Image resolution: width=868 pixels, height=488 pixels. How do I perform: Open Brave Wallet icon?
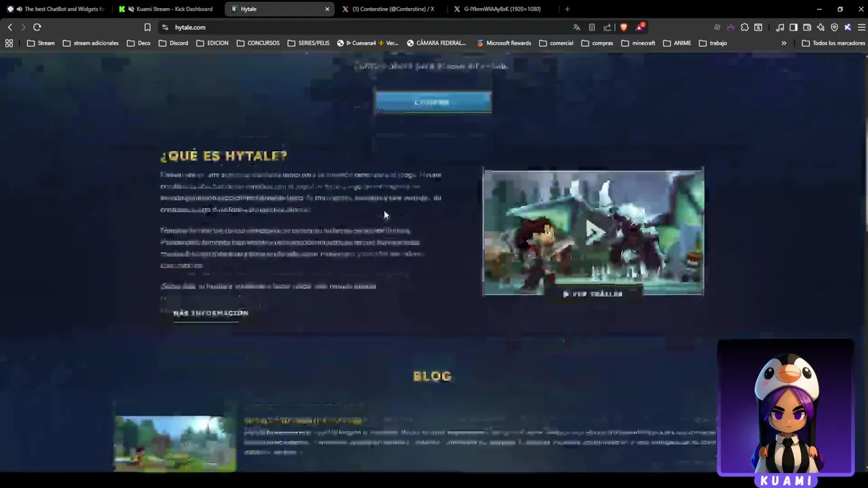click(x=807, y=27)
